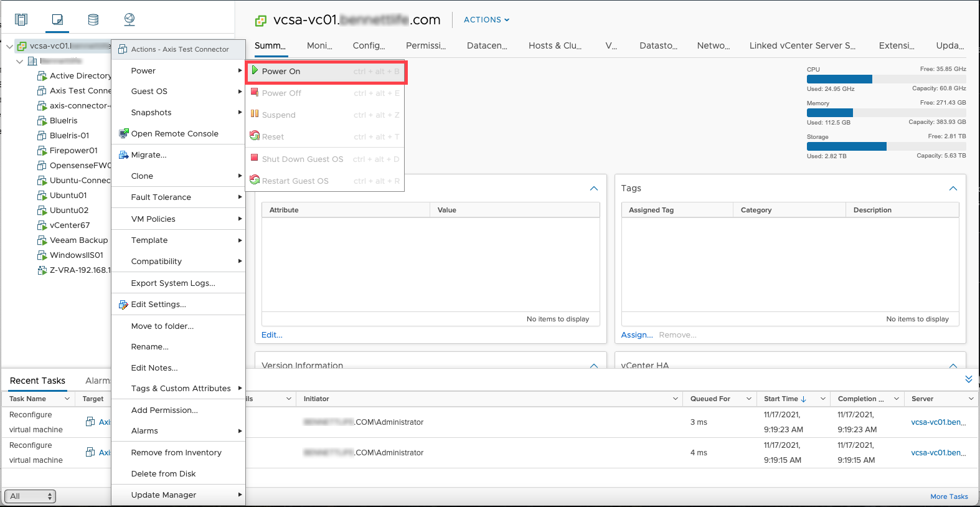Open Storage inventory view icon
This screenshot has width=980, height=507.
(x=93, y=19)
